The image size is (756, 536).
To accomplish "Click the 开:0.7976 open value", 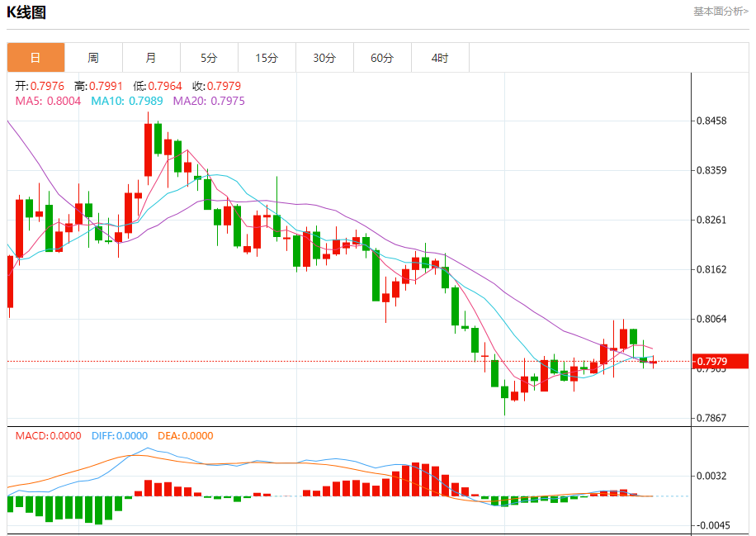I will pos(40,86).
